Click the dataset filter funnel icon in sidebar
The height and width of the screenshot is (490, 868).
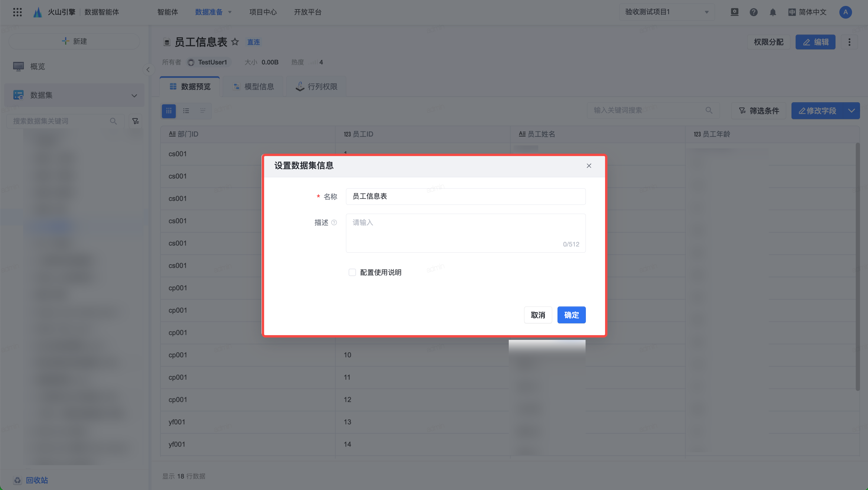pyautogui.click(x=135, y=121)
